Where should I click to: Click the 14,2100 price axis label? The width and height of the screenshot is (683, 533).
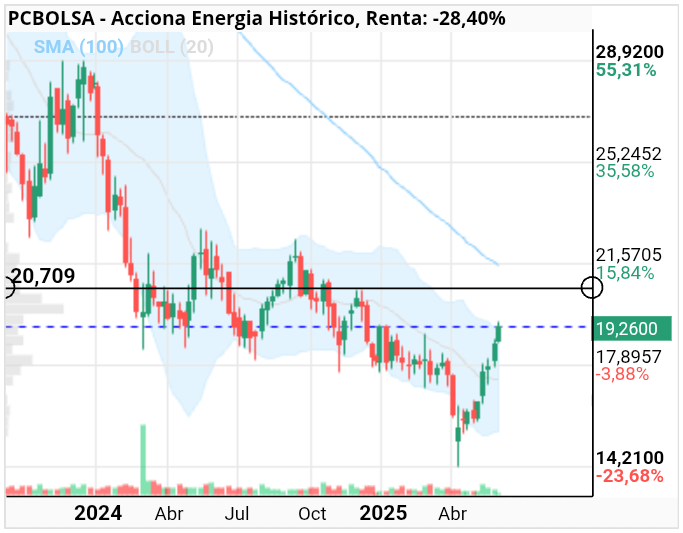[x=629, y=458]
